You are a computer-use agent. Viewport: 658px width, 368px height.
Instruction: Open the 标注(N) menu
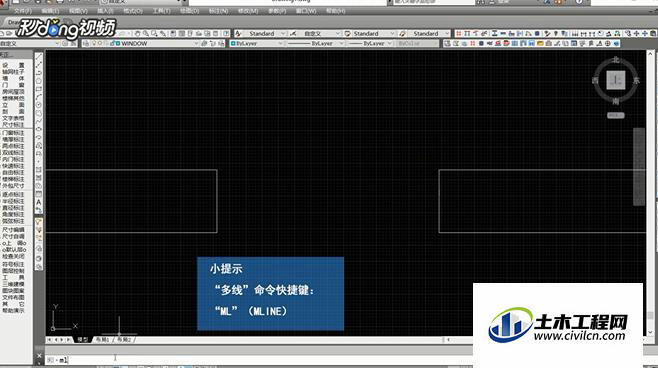(x=219, y=11)
